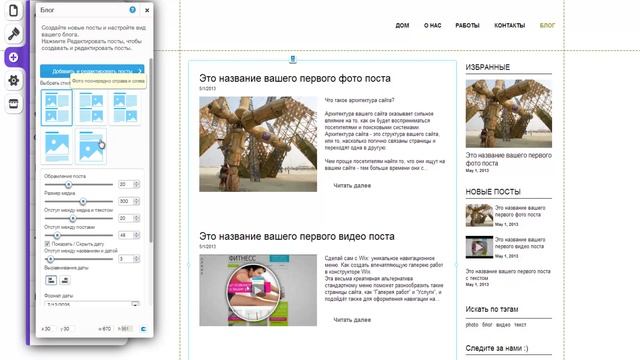Screen dimensions: 640x360
Task: Click the x position field showing 30
Action: (x=48, y=329)
